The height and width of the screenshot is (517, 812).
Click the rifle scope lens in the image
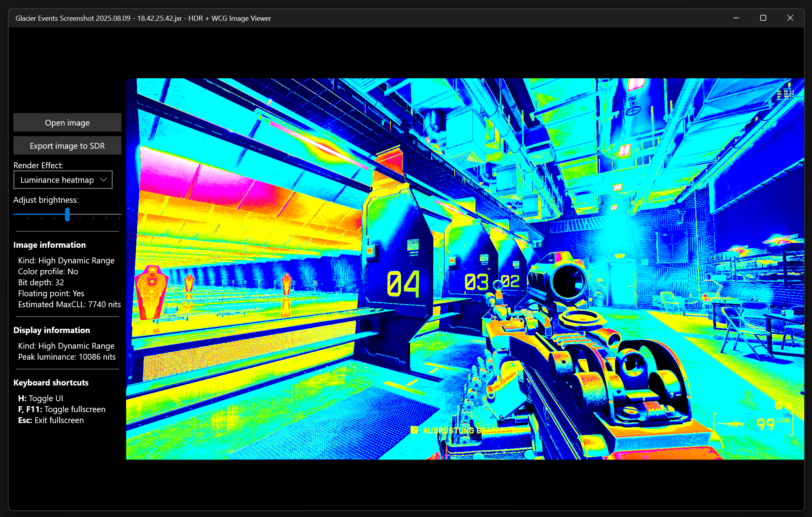[x=568, y=282]
